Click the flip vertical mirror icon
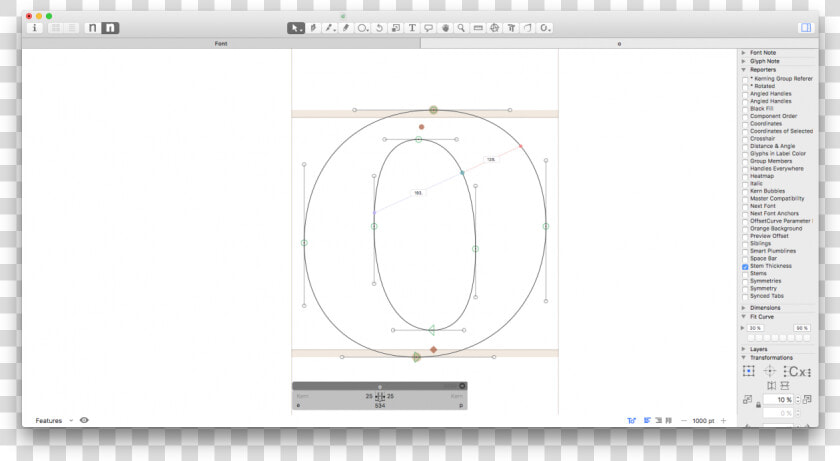Image resolution: width=840 pixels, height=461 pixels. click(x=785, y=386)
